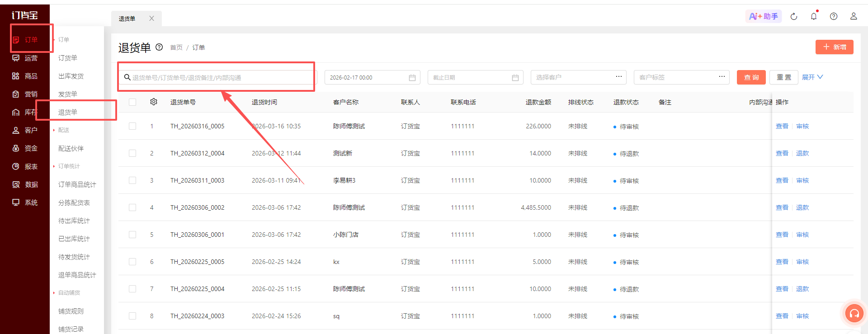Screen dimensions: 868x334
Task: Open the 选择客户 selector
Action: point(579,77)
